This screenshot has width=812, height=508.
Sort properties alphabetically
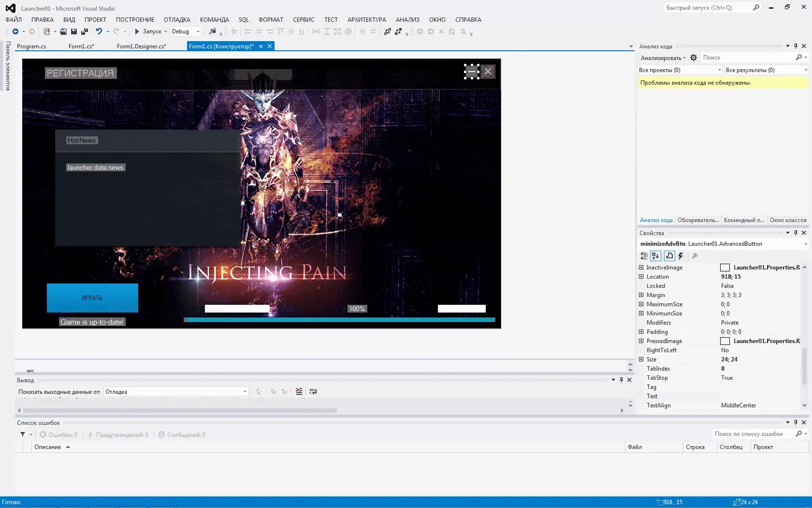(655, 256)
